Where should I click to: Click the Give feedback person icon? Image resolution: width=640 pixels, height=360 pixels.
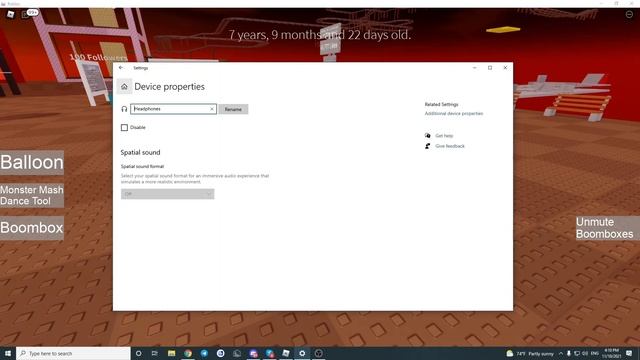pos(427,146)
